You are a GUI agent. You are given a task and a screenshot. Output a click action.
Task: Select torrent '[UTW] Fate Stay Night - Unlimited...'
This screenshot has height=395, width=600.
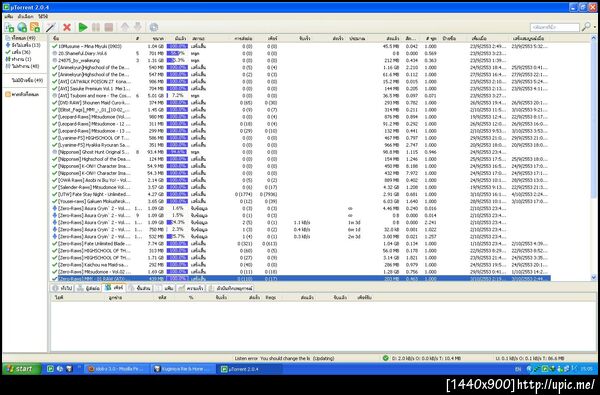[300, 194]
